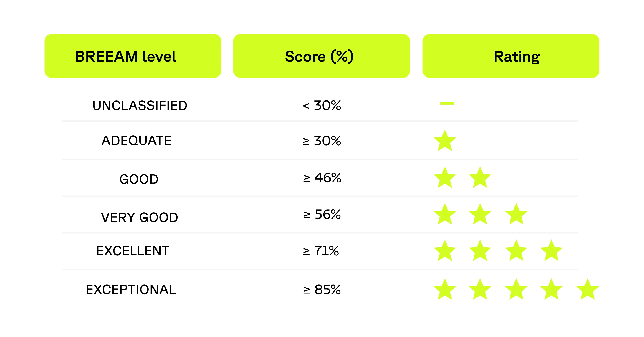Image resolution: width=644 pixels, height=337 pixels.
Task: Select the ≥ 46% score value
Action: (x=322, y=178)
